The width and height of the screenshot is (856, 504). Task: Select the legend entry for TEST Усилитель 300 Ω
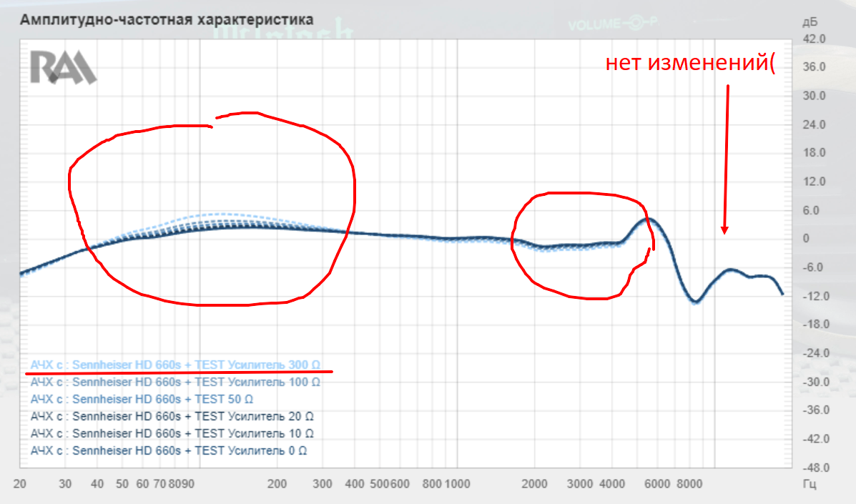175,365
